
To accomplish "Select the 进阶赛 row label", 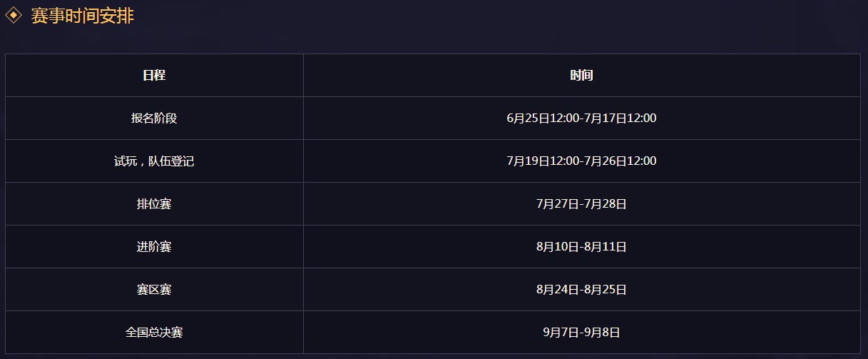I will 154,246.
